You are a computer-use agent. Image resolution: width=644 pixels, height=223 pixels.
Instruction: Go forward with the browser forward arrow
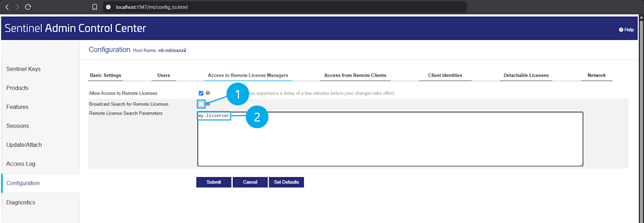[18, 7]
